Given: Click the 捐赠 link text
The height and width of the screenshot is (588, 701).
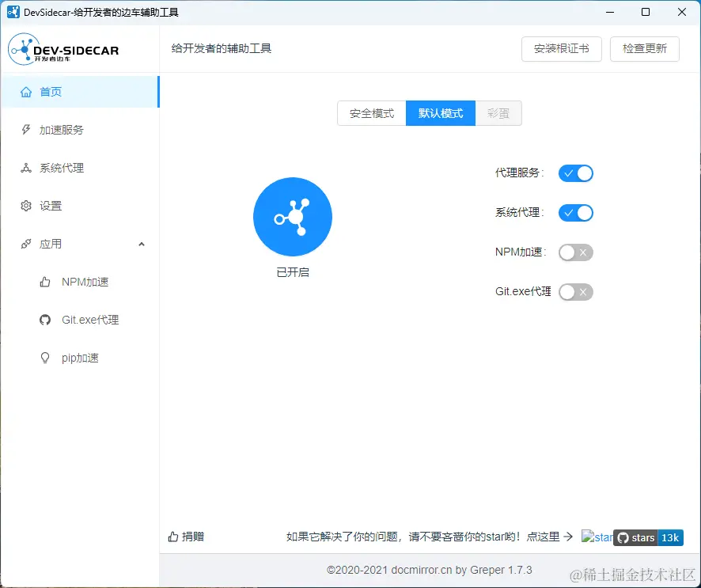Looking at the screenshot, I should tap(193, 537).
